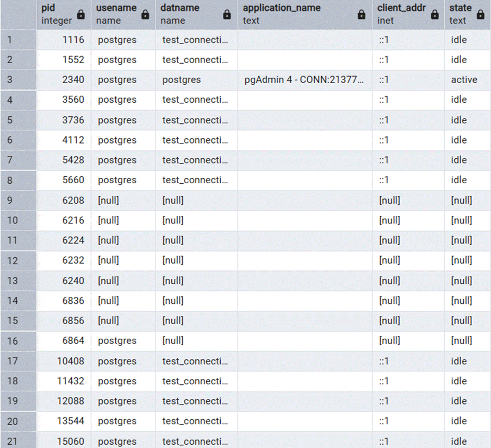Select the application_name column header
The height and width of the screenshot is (448, 491).
(x=305, y=15)
